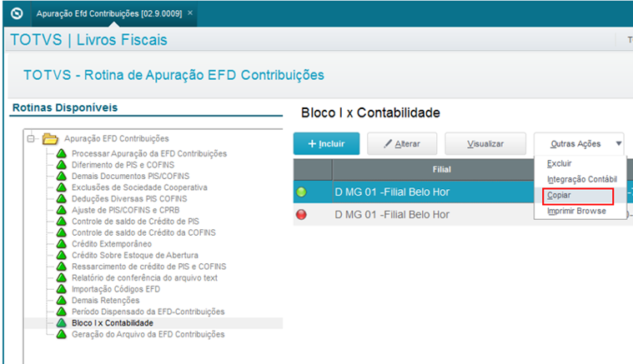Close the Apuração Efd Contribuições tab
Screen dimensions: 633x364
190,13
